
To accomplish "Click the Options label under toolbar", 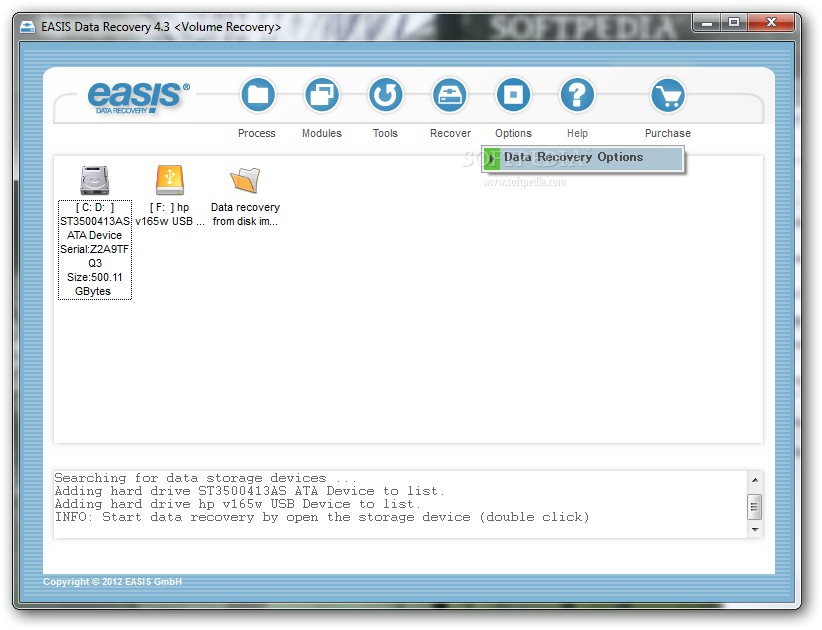I will pos(513,133).
